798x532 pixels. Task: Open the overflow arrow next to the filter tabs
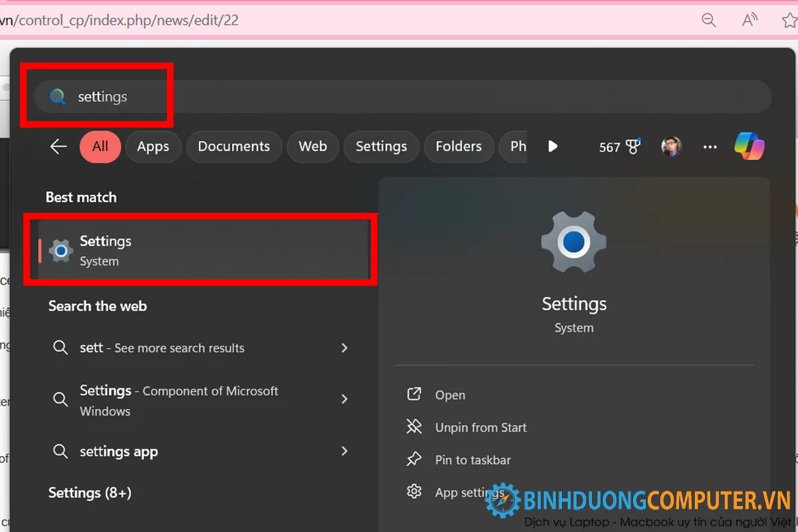553,146
